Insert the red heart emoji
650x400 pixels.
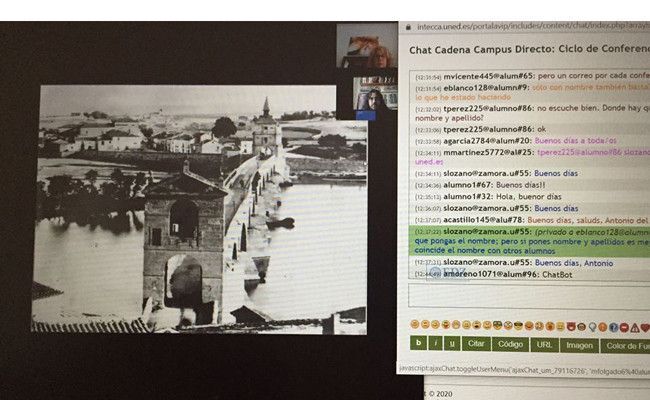coord(644,326)
